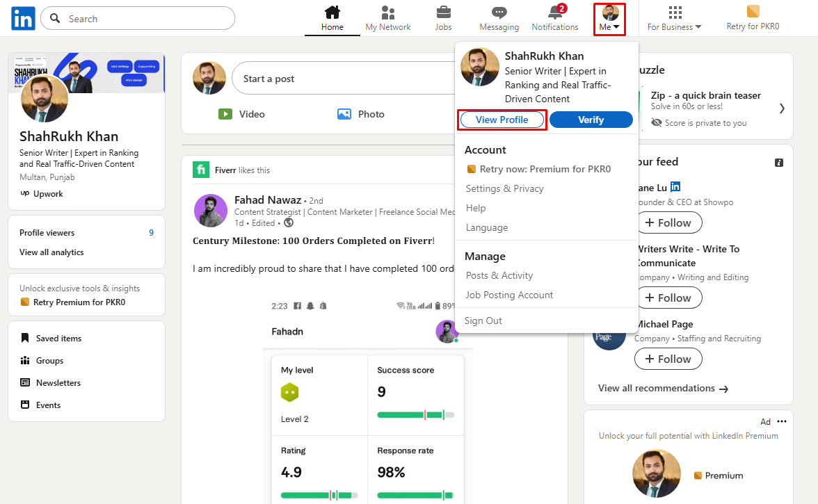Open My Network tab
This screenshot has width=818, height=504.
point(388,19)
